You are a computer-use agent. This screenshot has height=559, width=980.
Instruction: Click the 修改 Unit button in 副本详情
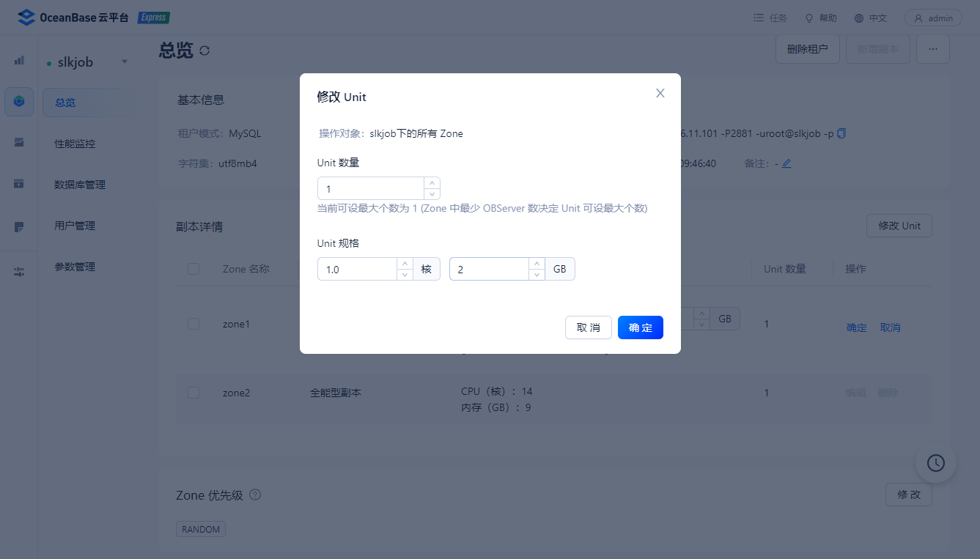pos(899,226)
